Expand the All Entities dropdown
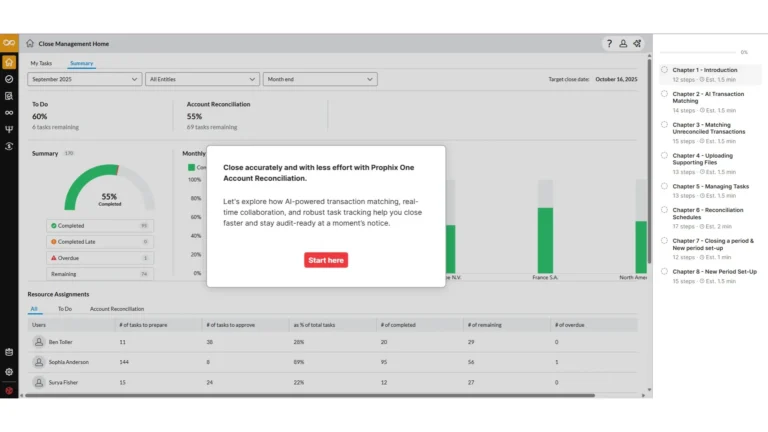The width and height of the screenshot is (768, 432). tap(202, 79)
